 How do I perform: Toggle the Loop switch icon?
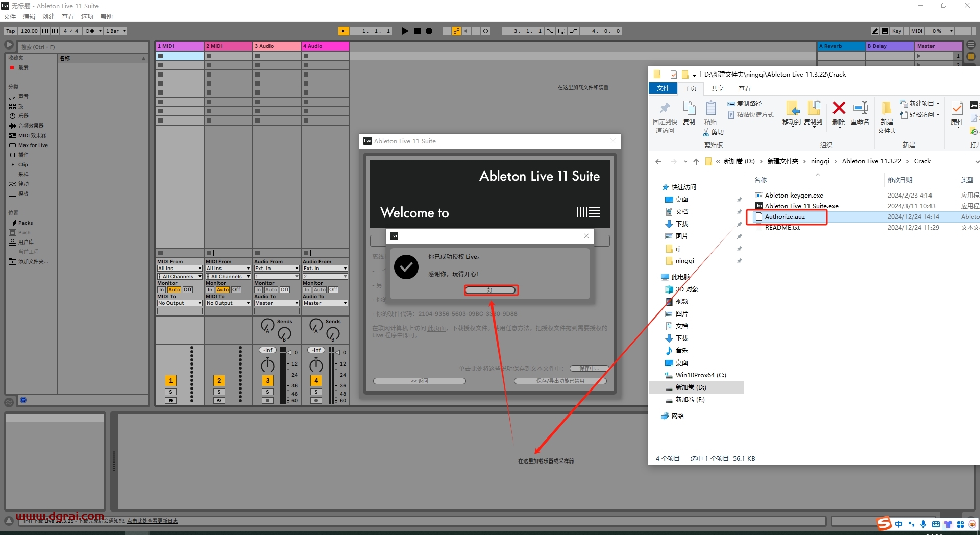pos(561,31)
